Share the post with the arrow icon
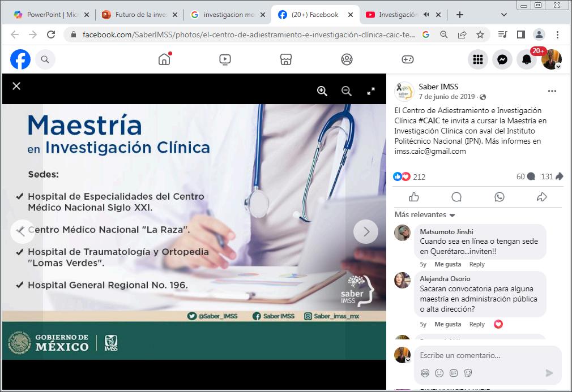 [542, 197]
